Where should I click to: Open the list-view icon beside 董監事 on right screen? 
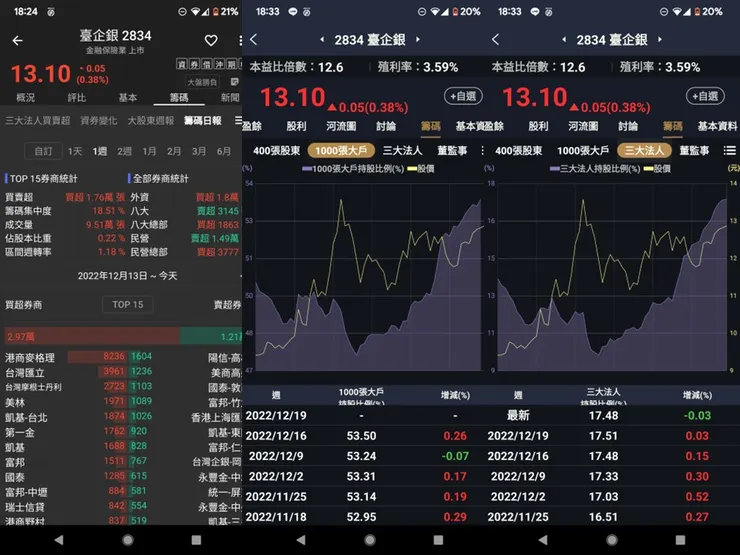pyautogui.click(x=730, y=151)
